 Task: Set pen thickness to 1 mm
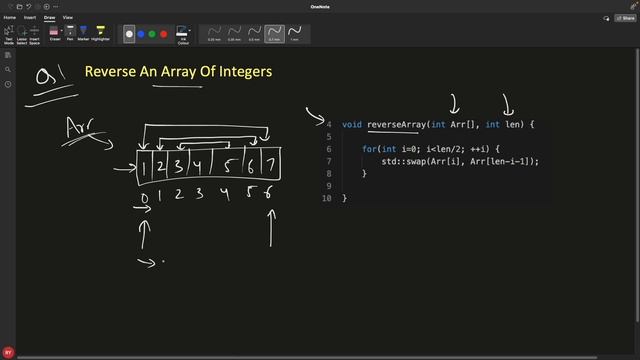pyautogui.click(x=295, y=34)
